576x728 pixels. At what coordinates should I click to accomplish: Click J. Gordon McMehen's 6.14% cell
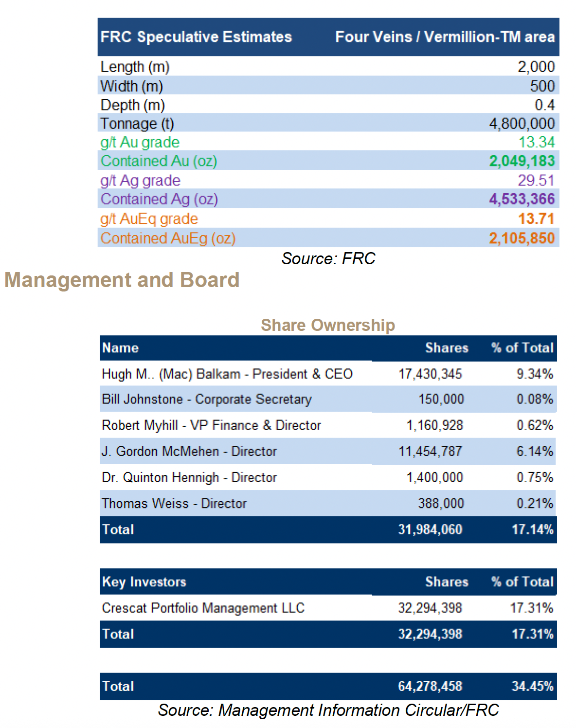[534, 451]
